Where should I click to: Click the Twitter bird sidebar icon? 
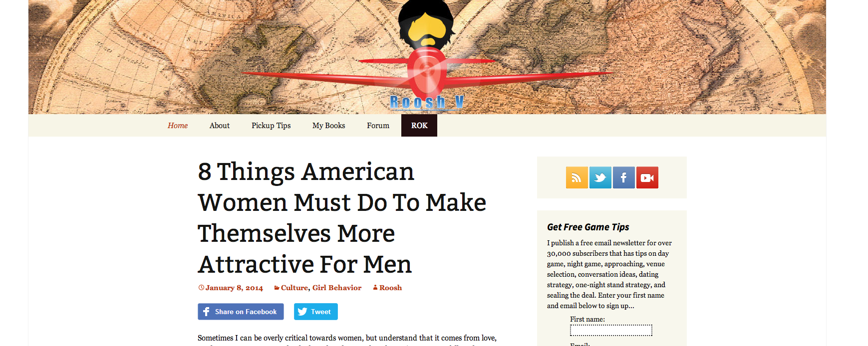click(600, 177)
